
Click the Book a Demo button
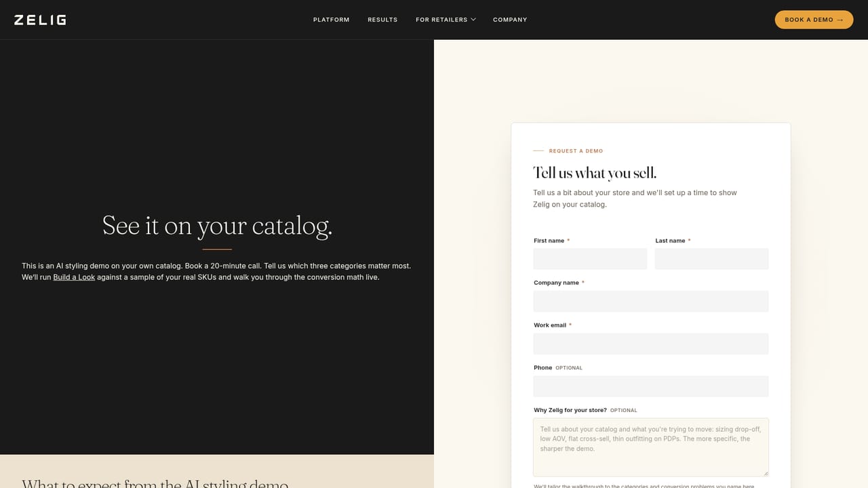tap(814, 20)
